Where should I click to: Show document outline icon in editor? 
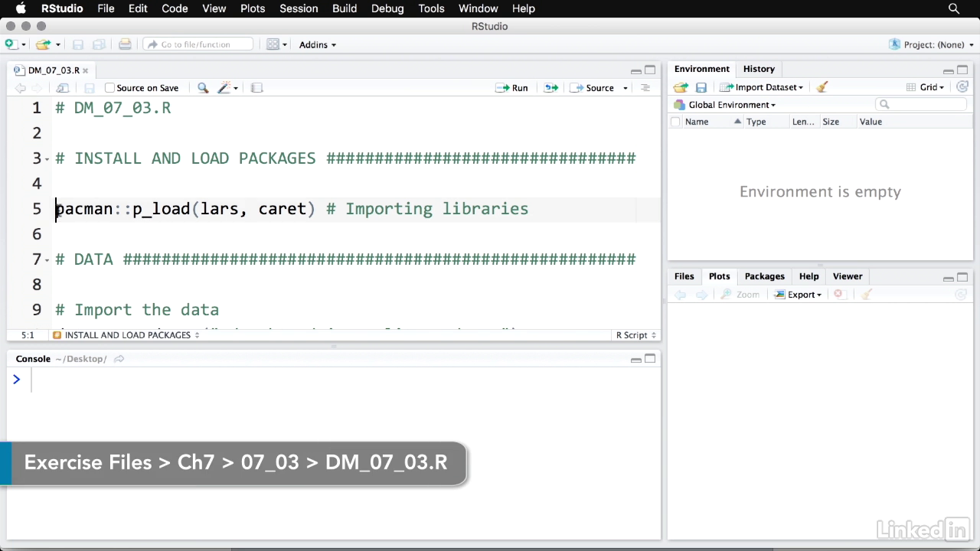[645, 88]
